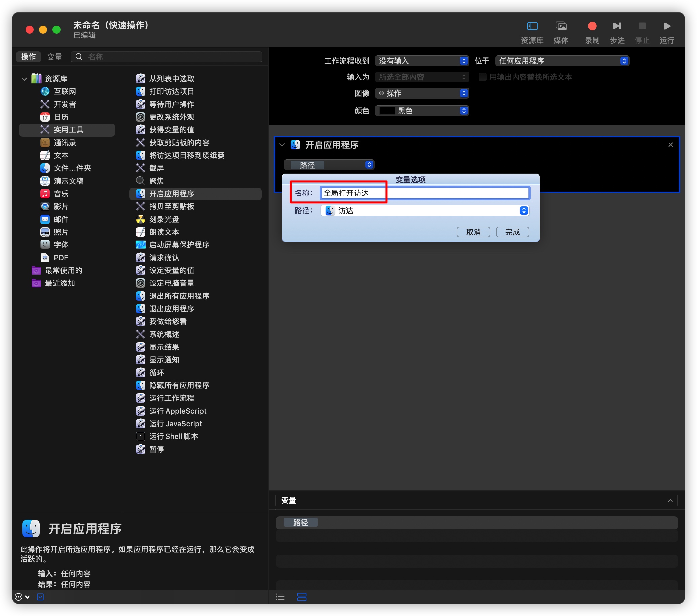
Task: Toggle the Library (资源库) panel icon
Action: click(532, 26)
